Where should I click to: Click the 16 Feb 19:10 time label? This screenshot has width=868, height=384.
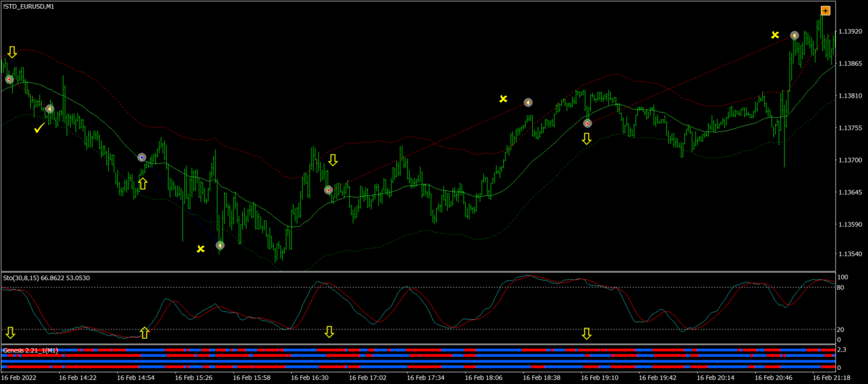(x=600, y=378)
